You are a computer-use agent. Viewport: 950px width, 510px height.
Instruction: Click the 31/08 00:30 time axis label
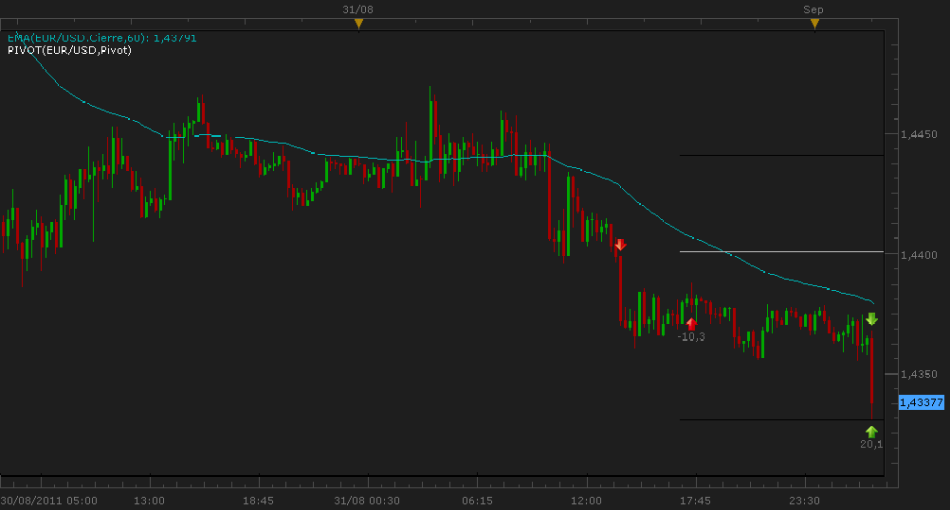[x=367, y=500]
